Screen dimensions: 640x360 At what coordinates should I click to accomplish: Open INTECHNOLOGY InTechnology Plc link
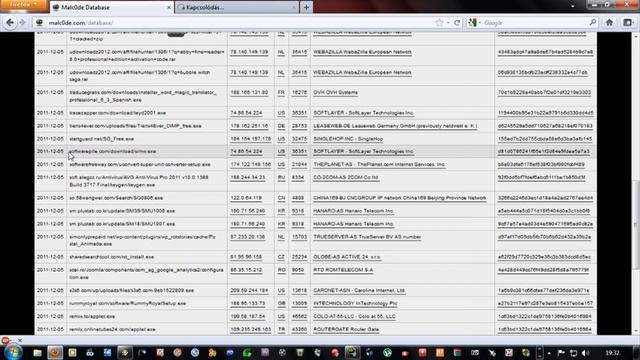355,304
